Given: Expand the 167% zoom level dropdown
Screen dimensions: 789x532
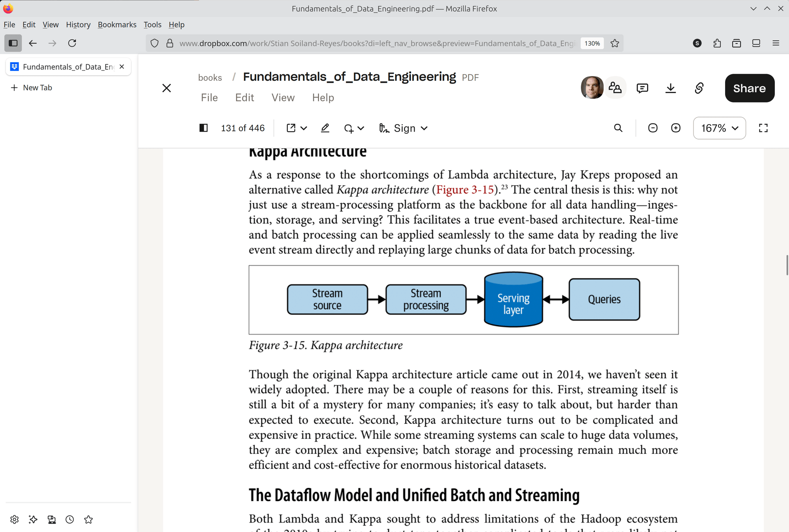Looking at the screenshot, I should pyautogui.click(x=719, y=128).
